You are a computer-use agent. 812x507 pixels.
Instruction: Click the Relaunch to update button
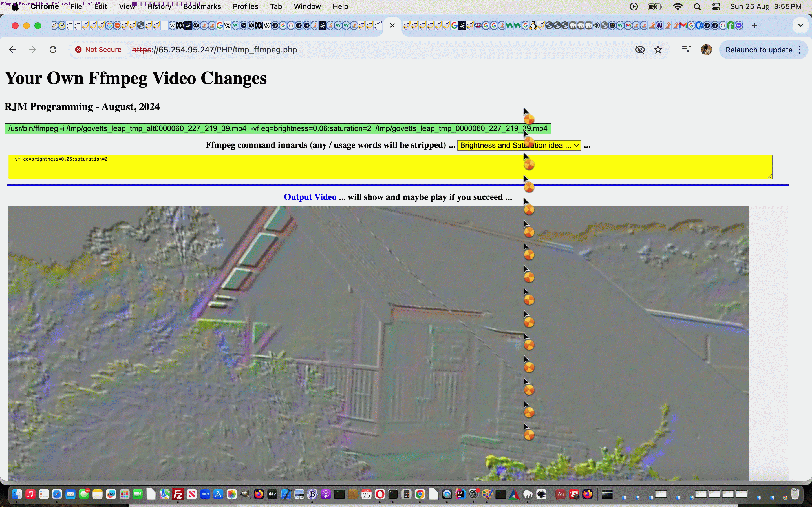click(758, 50)
